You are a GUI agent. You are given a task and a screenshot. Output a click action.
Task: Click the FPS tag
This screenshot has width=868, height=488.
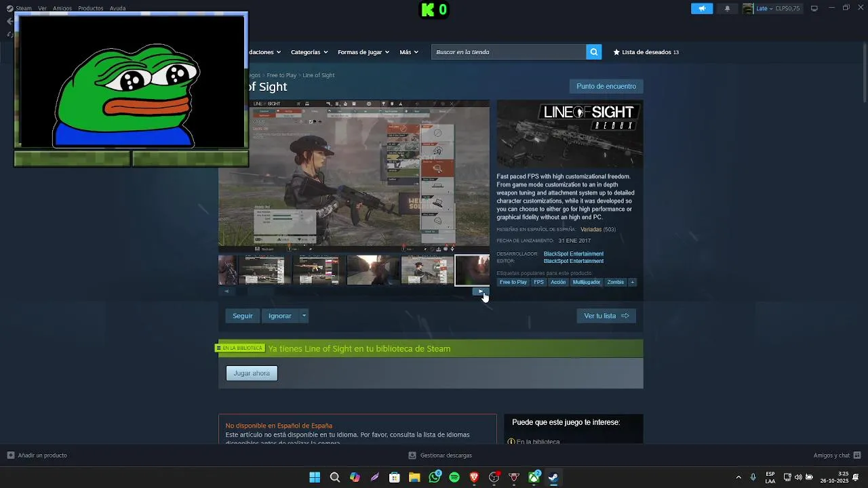[x=538, y=282]
